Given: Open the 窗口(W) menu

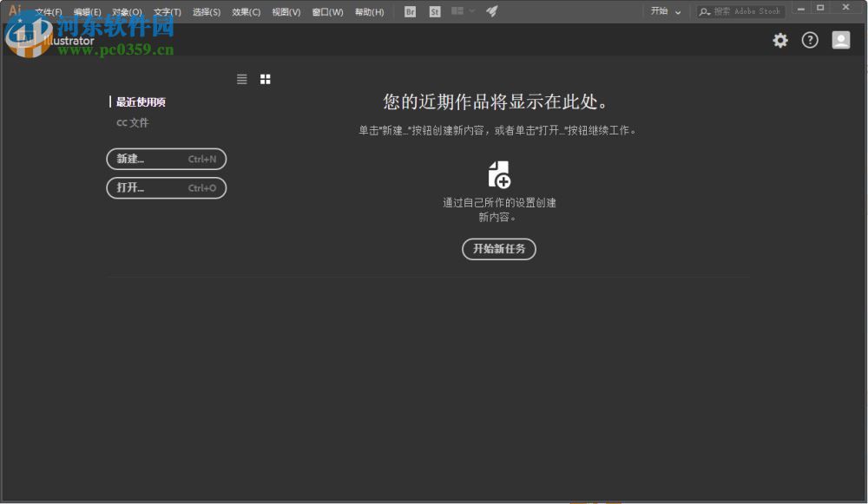Looking at the screenshot, I should (327, 11).
